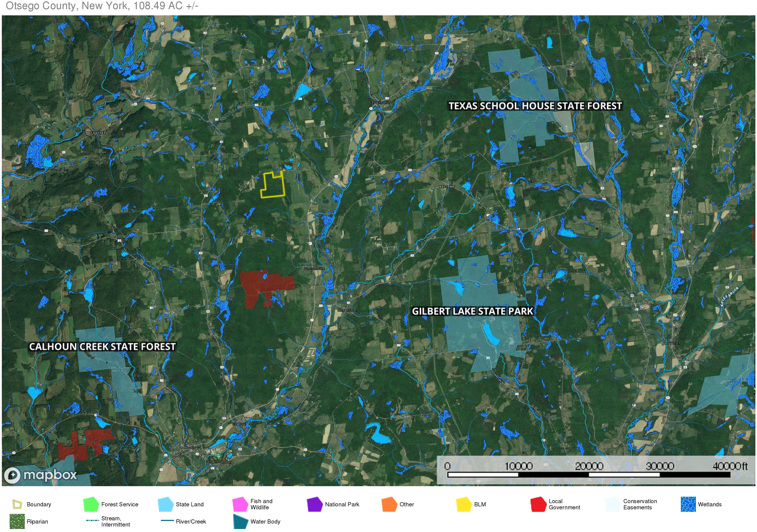Click the pink Fish and Wildlife icon

click(240, 504)
